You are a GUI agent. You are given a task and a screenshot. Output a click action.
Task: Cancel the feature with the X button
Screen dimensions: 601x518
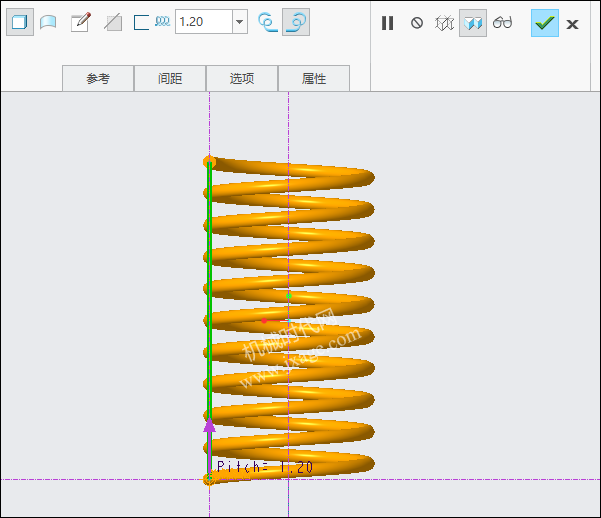(x=572, y=24)
